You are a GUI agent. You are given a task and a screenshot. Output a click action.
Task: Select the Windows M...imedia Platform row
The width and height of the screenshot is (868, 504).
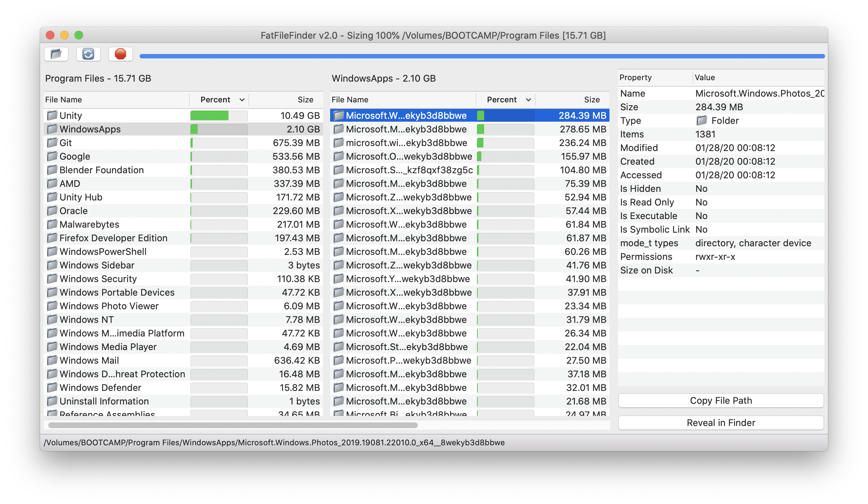[x=183, y=333]
